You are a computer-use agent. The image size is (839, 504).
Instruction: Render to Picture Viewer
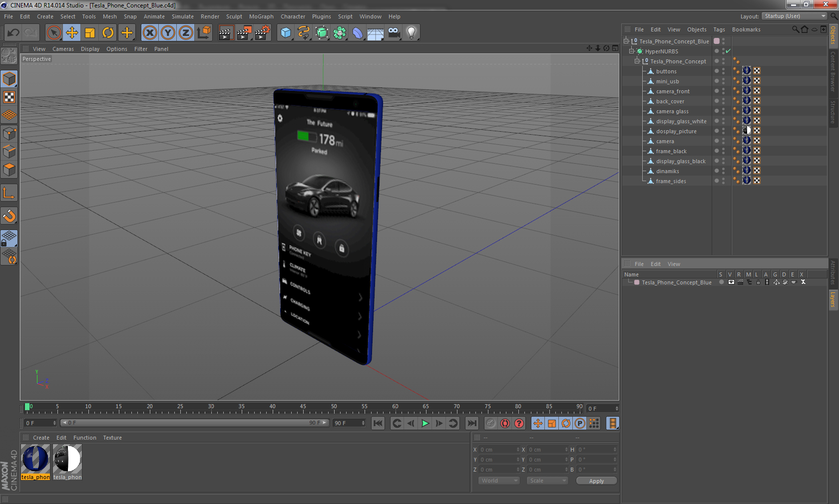(244, 33)
